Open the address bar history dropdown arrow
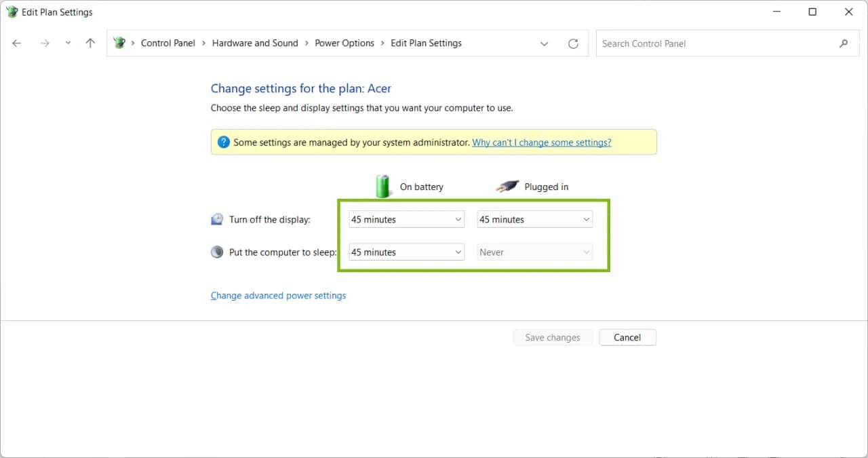 pyautogui.click(x=544, y=43)
